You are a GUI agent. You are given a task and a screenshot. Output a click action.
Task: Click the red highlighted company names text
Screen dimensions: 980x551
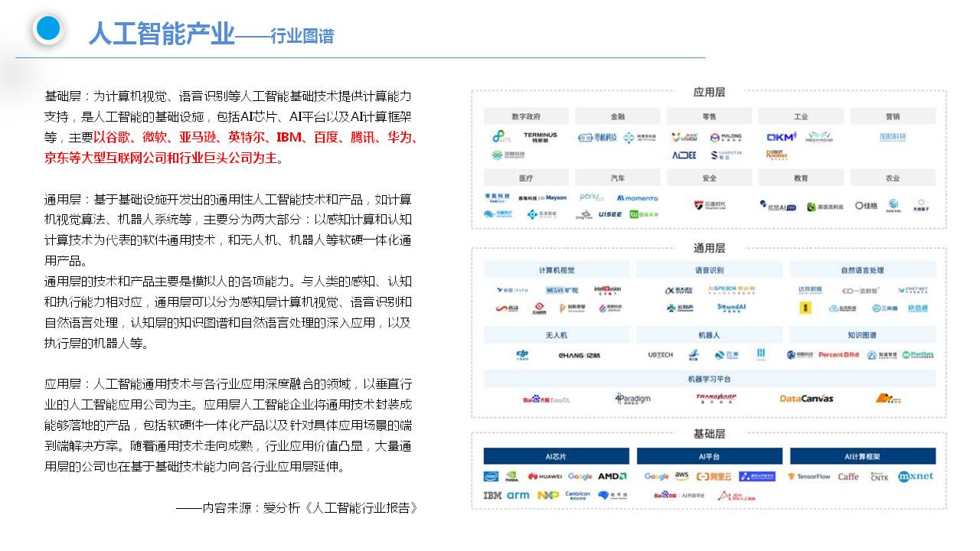(x=230, y=148)
